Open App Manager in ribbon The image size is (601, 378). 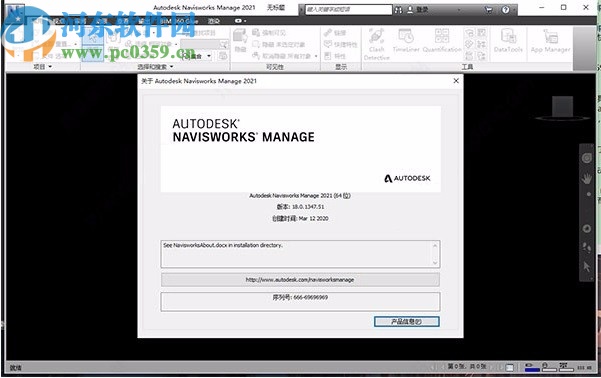(x=550, y=41)
